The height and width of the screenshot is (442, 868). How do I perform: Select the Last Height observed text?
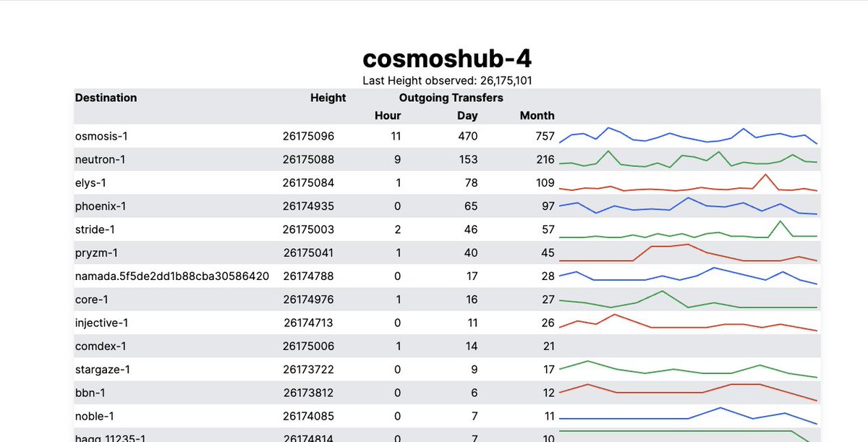click(x=447, y=81)
